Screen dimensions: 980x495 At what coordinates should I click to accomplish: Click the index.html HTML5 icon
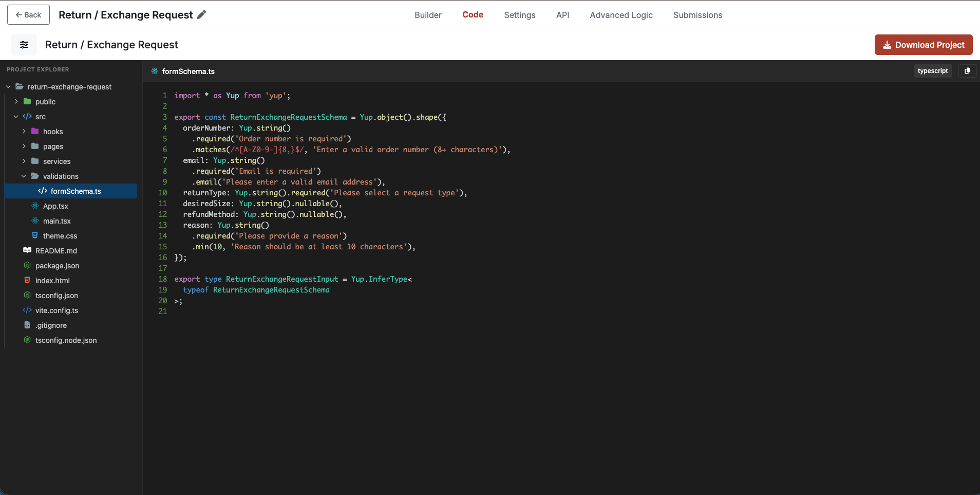27,280
